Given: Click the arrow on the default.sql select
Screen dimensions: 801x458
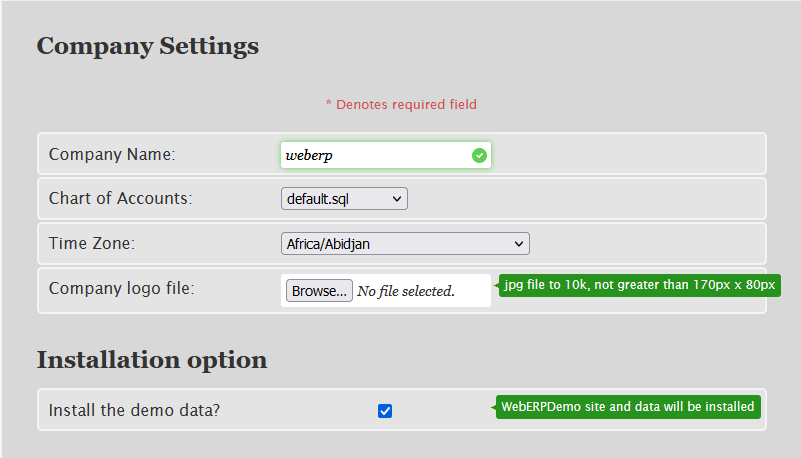Looking at the screenshot, I should [397, 199].
